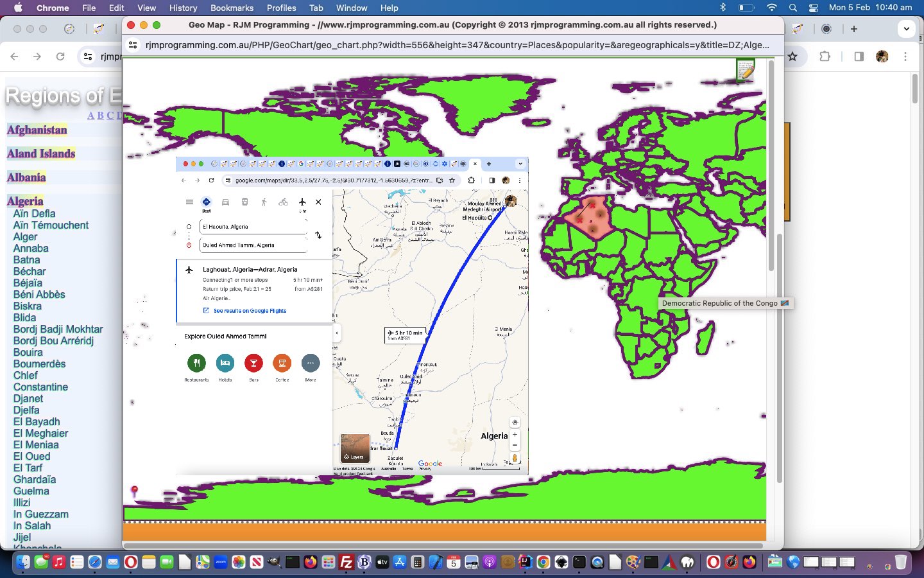Open Chrome three-dot menu
Viewport: 924px width, 578px height.
tap(905, 57)
